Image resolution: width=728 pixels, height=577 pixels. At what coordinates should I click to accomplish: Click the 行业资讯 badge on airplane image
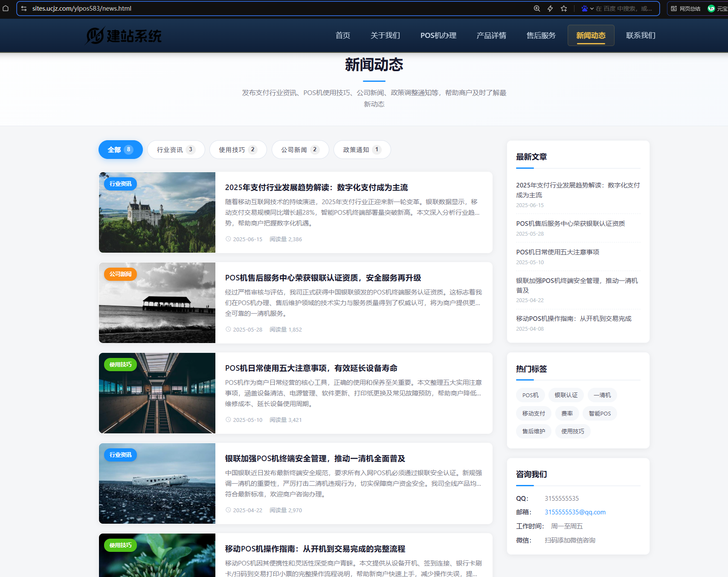120,455
